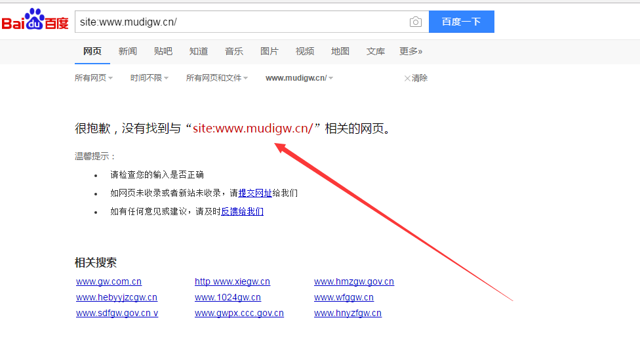Viewport: 640px width, 364px height.
Task: Open related search www.sdfgw.gov.cn v
Action: [117, 313]
